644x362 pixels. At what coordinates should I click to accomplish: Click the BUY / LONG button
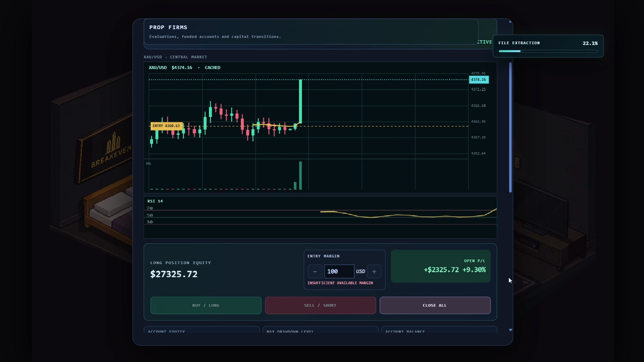(x=206, y=305)
